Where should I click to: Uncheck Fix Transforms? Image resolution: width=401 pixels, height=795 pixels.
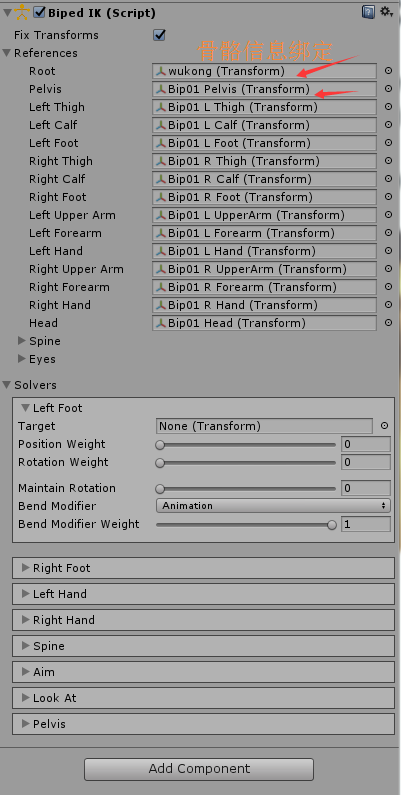pos(160,35)
